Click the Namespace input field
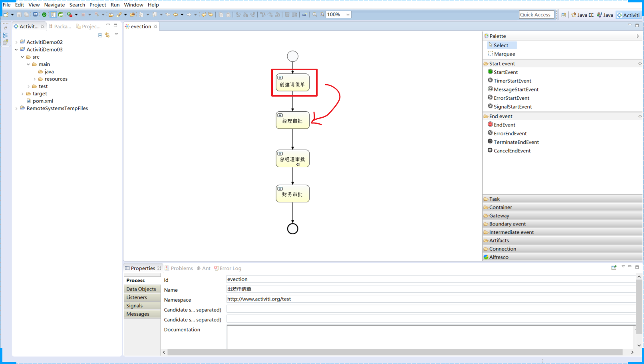The image size is (644, 364). (x=431, y=299)
